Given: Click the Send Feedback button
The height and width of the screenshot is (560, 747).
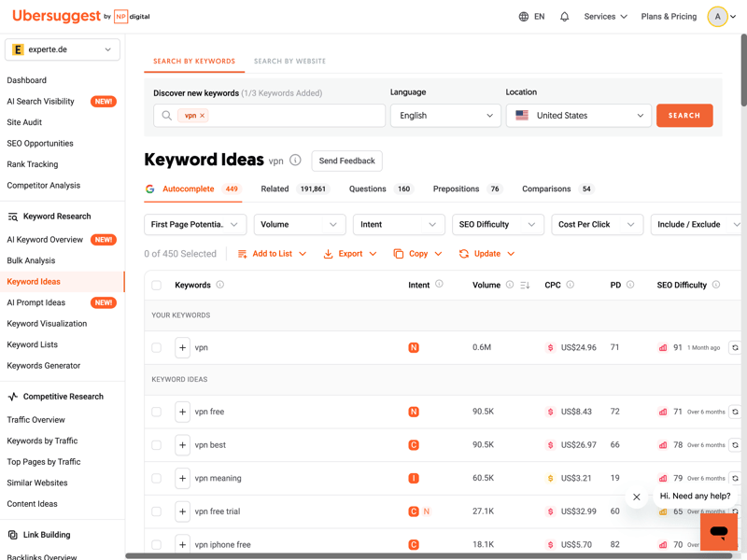Looking at the screenshot, I should coord(346,161).
